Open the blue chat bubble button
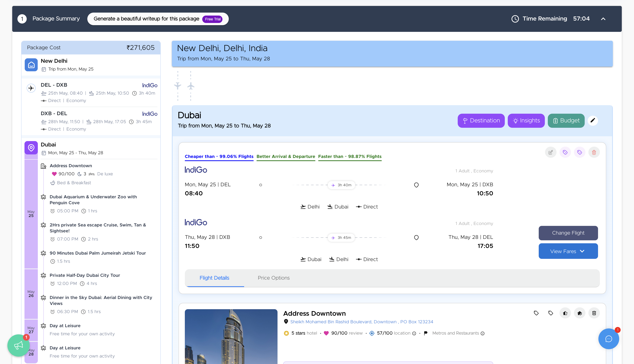 (608, 339)
